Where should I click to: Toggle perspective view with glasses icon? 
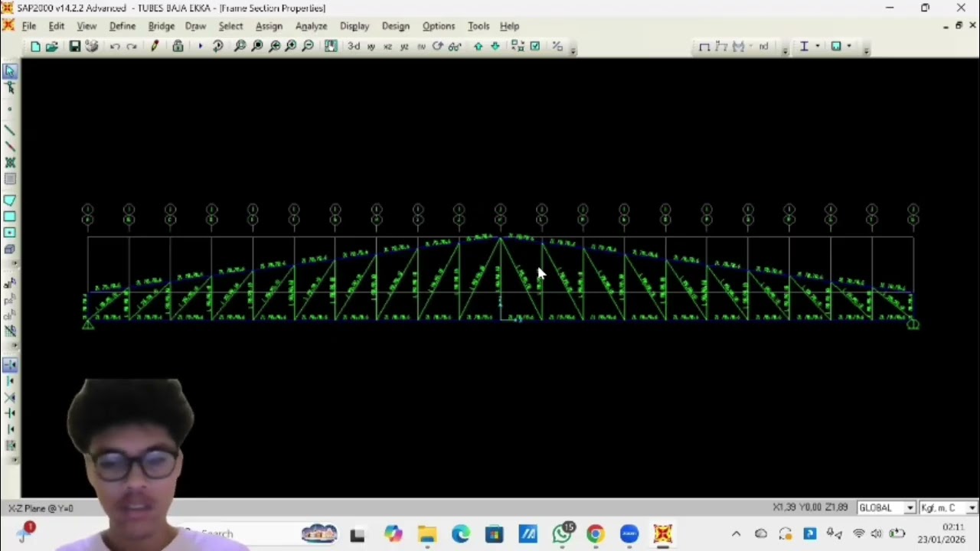[454, 47]
